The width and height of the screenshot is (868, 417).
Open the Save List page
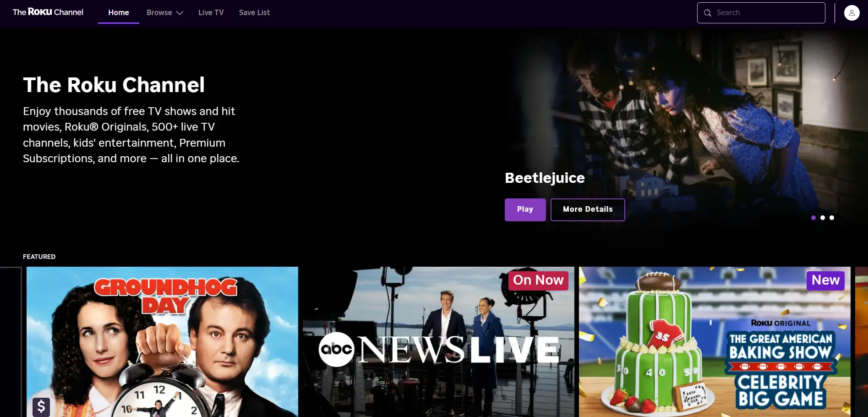coord(254,13)
